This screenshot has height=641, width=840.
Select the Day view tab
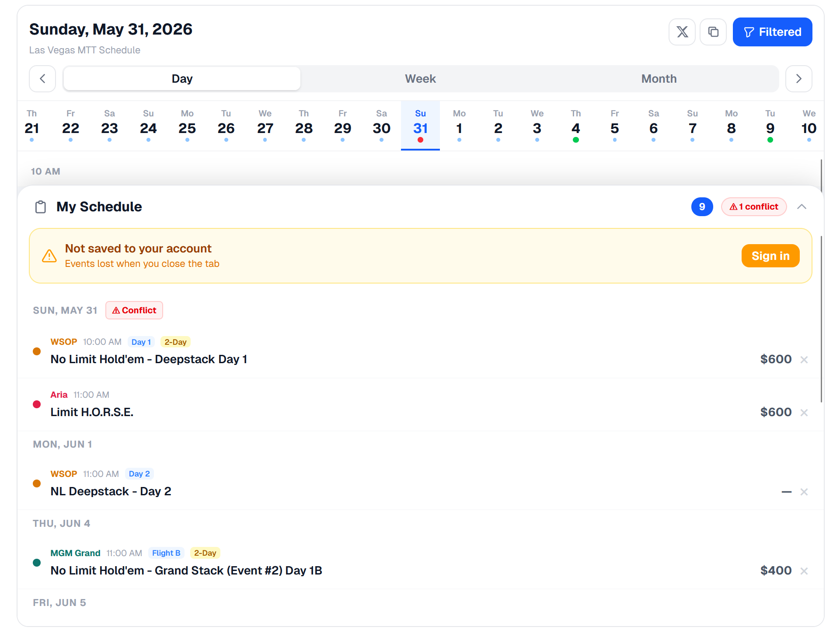coord(182,79)
